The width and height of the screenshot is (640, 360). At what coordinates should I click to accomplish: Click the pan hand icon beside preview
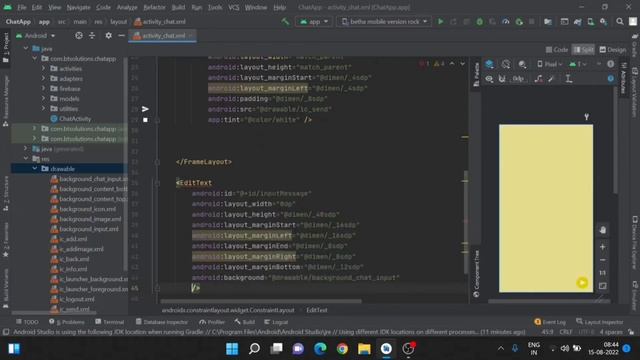(602, 230)
